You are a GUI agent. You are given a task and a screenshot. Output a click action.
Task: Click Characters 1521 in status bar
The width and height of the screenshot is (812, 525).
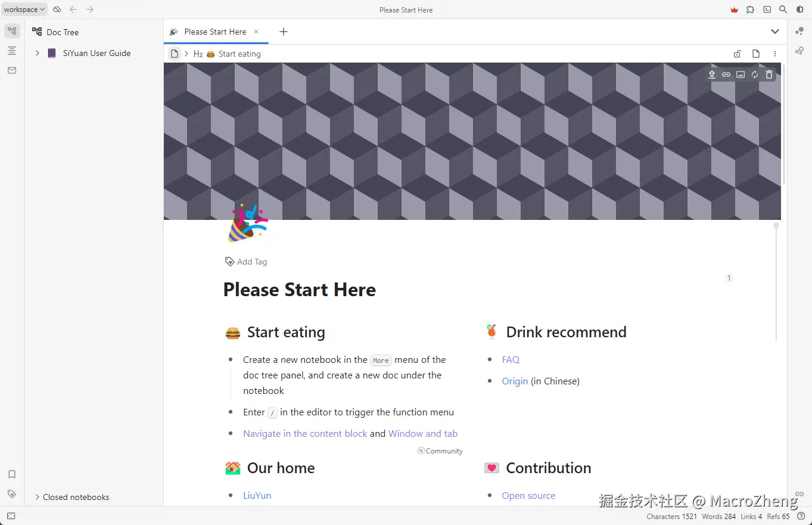point(671,517)
